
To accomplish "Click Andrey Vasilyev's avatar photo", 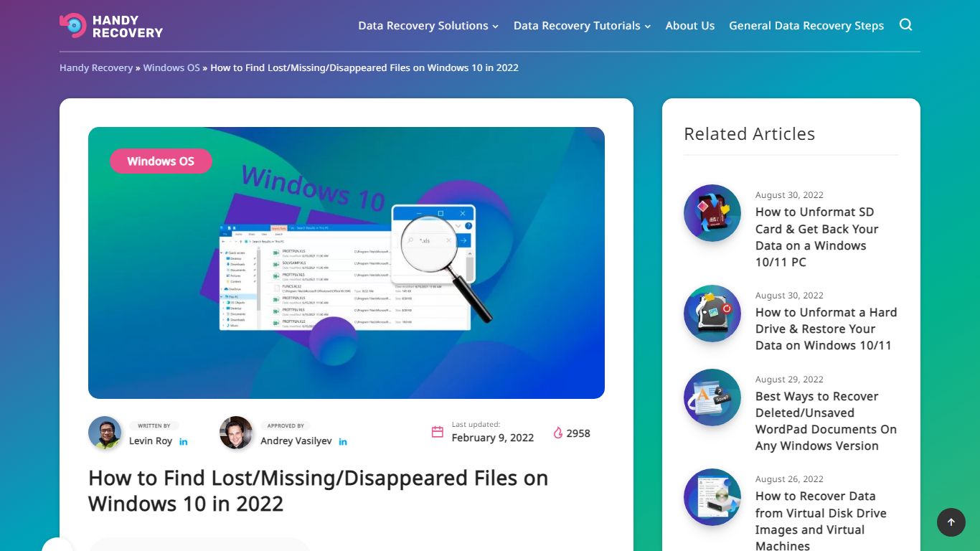I will 236,433.
